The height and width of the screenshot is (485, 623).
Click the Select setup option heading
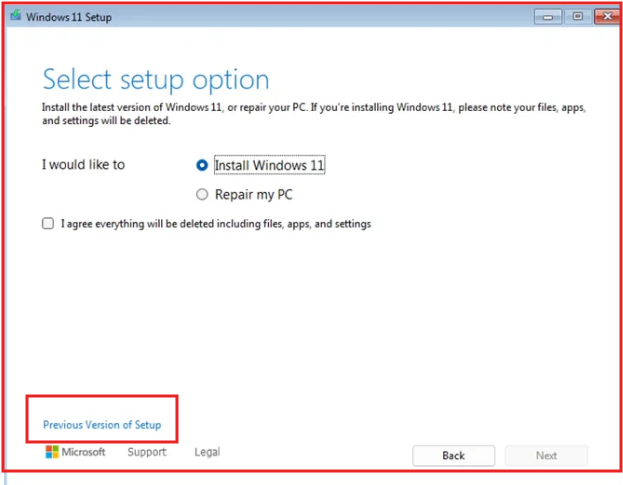156,79
